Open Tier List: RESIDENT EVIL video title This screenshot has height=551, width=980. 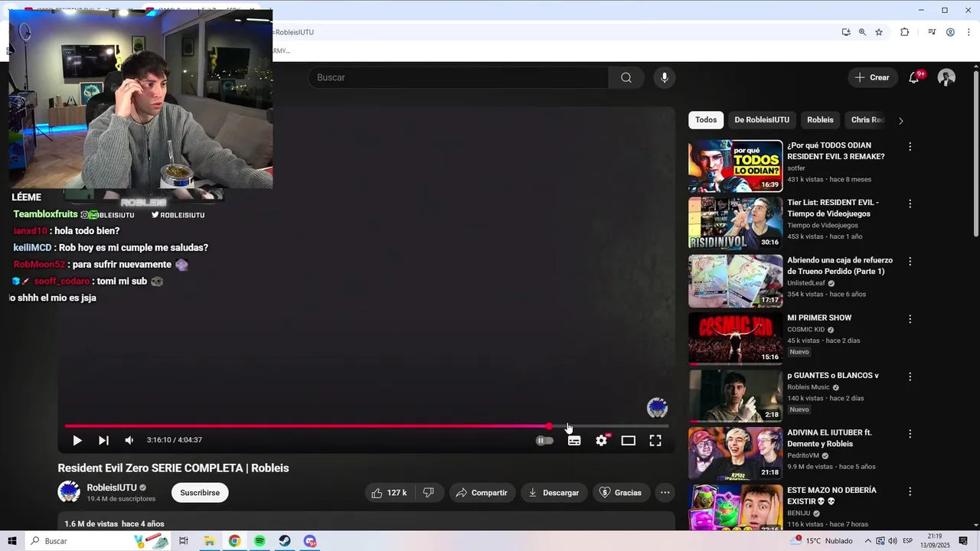833,208
